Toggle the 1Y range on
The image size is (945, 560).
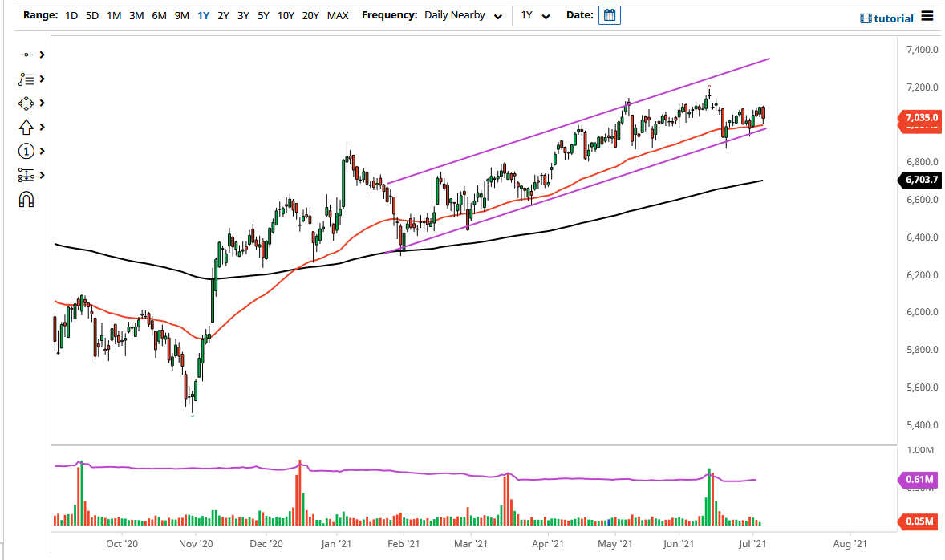coord(203,14)
